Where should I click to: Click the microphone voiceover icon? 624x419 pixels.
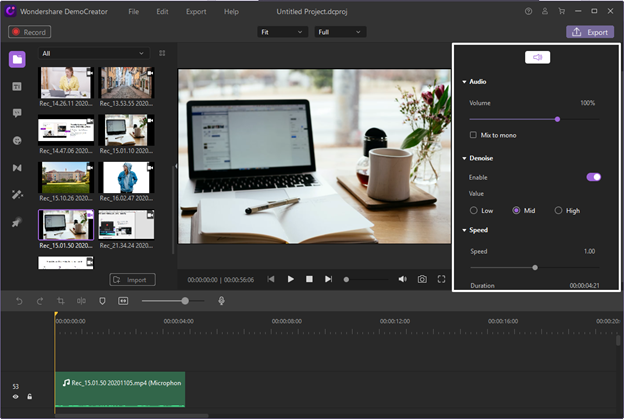coord(221,300)
